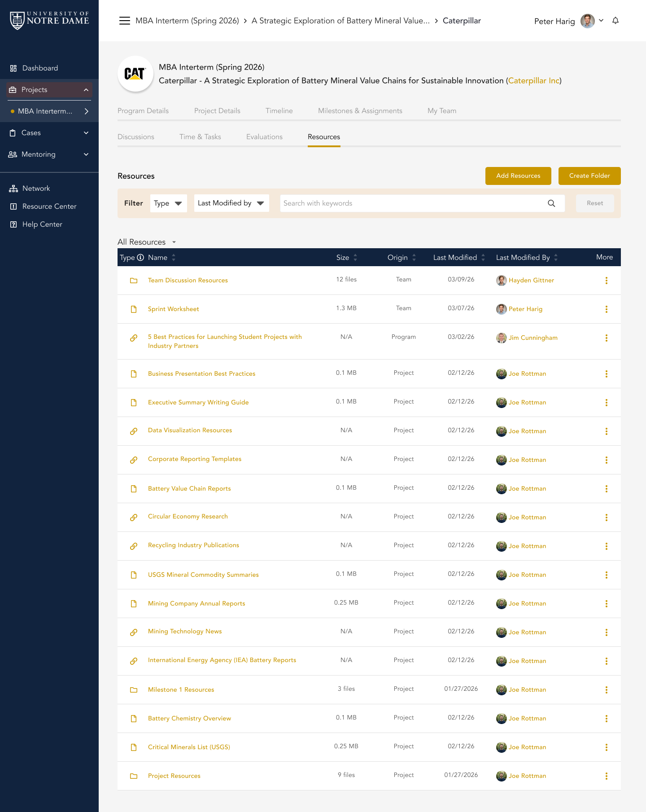
Task: Switch to the My Team tab
Action: point(442,111)
